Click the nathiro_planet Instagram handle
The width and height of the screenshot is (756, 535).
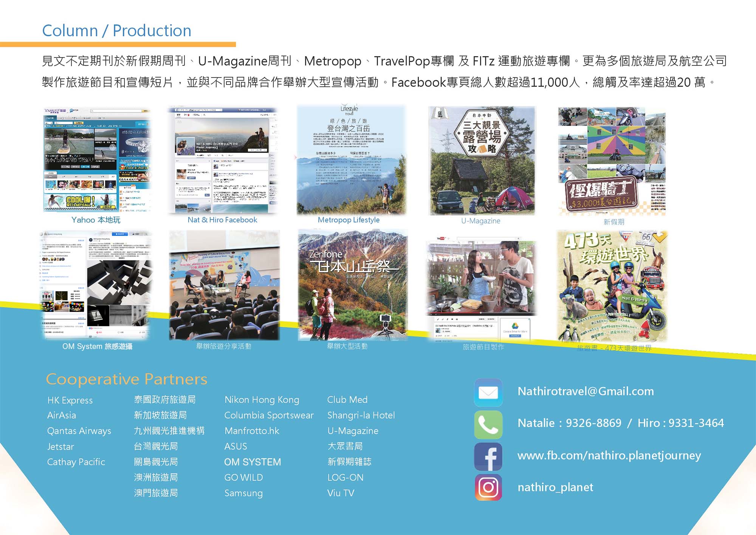click(555, 487)
